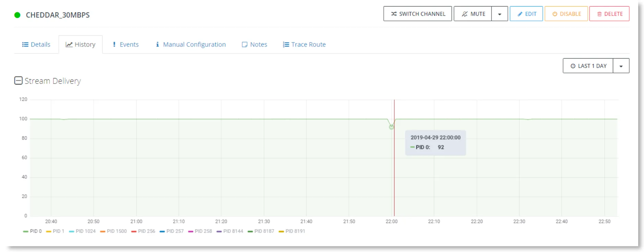
Task: Open the Trace Route tab
Action: pos(305,45)
